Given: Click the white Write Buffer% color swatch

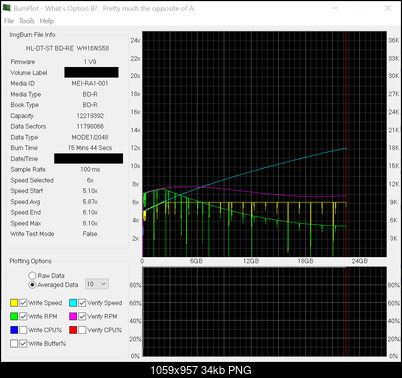Looking at the screenshot, I should (14, 344).
